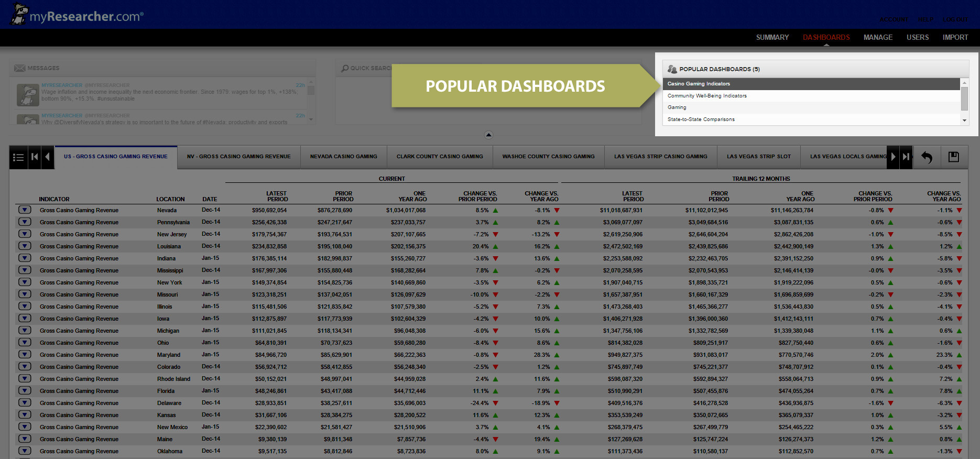Image resolution: width=980 pixels, height=459 pixels.
Task: Select Community Well-Being Indicators dashboard
Action: pos(811,96)
